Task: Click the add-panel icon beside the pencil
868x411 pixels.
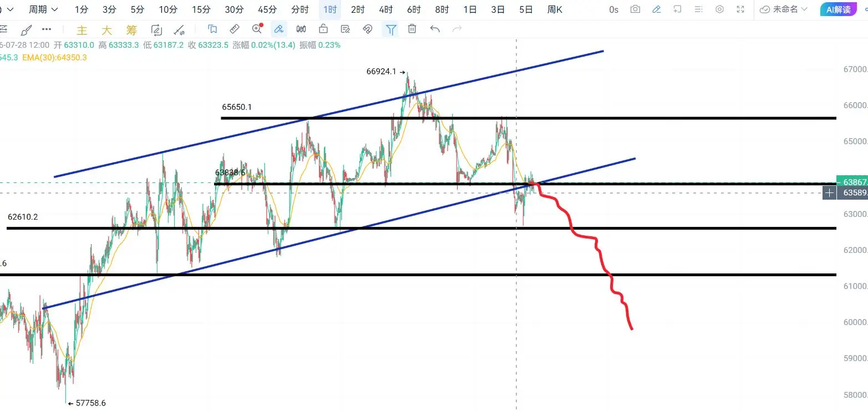Action: point(677,9)
